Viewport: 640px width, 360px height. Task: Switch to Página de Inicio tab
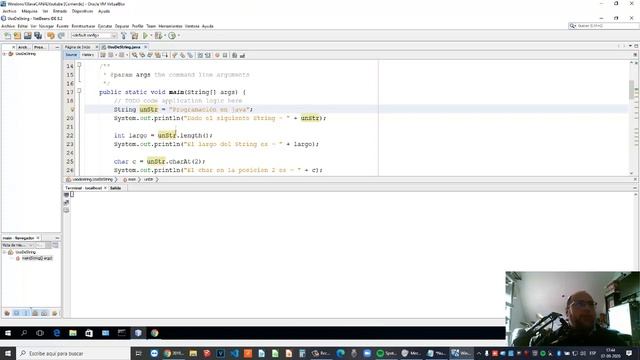click(78, 47)
